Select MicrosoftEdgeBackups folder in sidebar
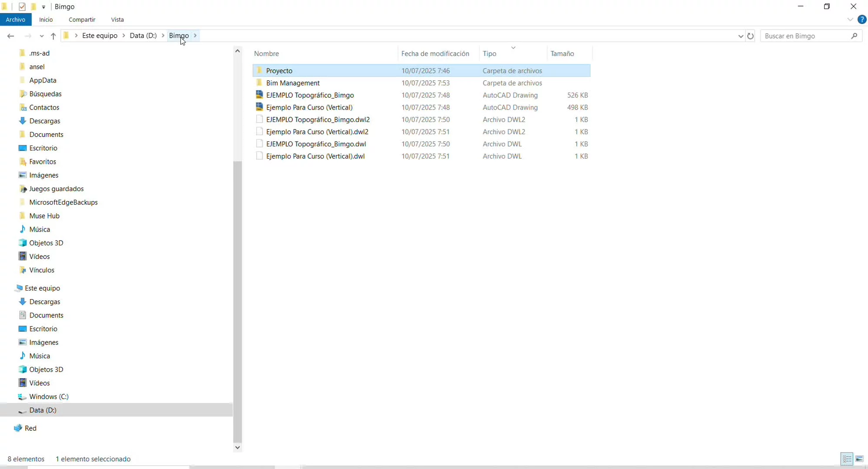The image size is (868, 469). click(63, 202)
